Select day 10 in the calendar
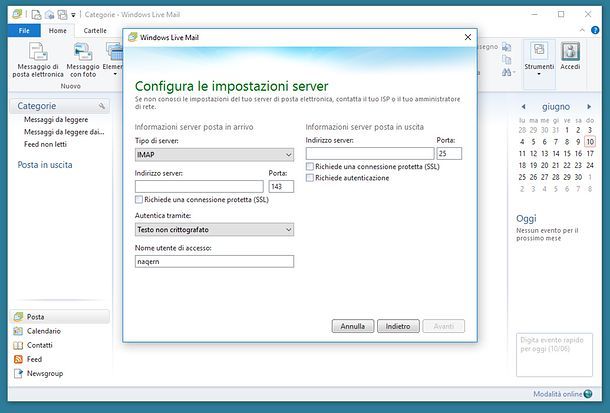Image resolution: width=610 pixels, height=413 pixels. [x=590, y=142]
